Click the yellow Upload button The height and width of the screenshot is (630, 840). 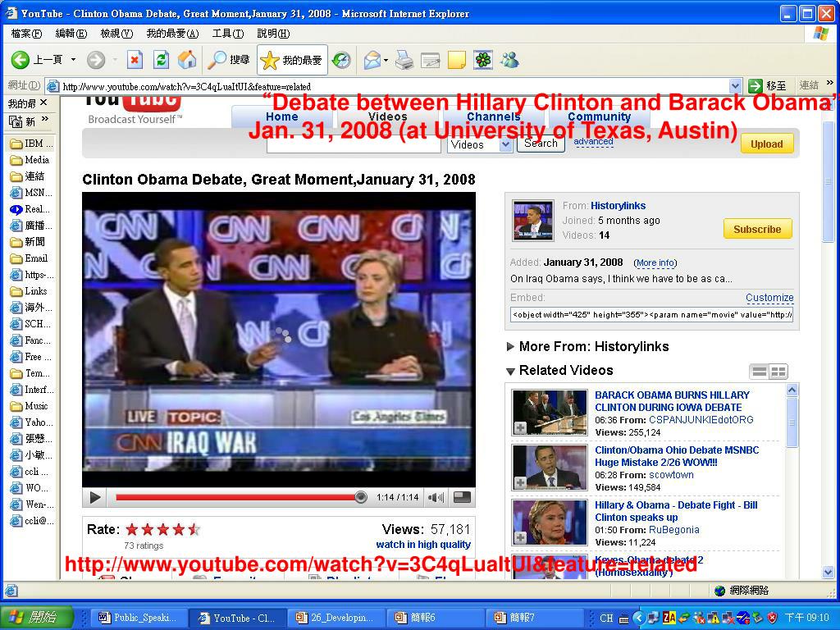tap(767, 144)
